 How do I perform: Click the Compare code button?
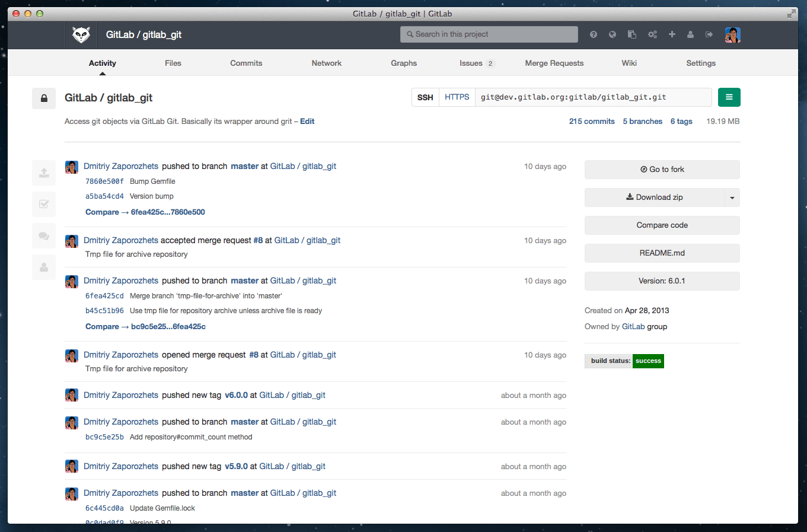click(x=662, y=225)
